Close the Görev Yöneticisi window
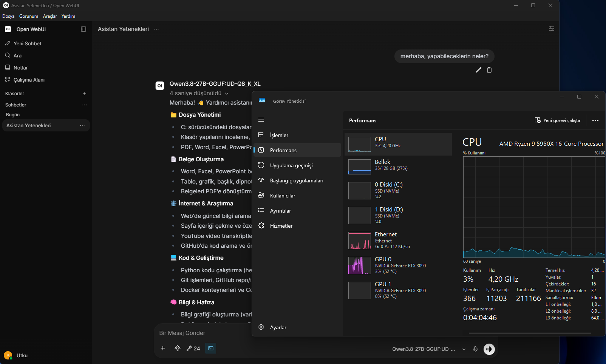 coord(597,97)
